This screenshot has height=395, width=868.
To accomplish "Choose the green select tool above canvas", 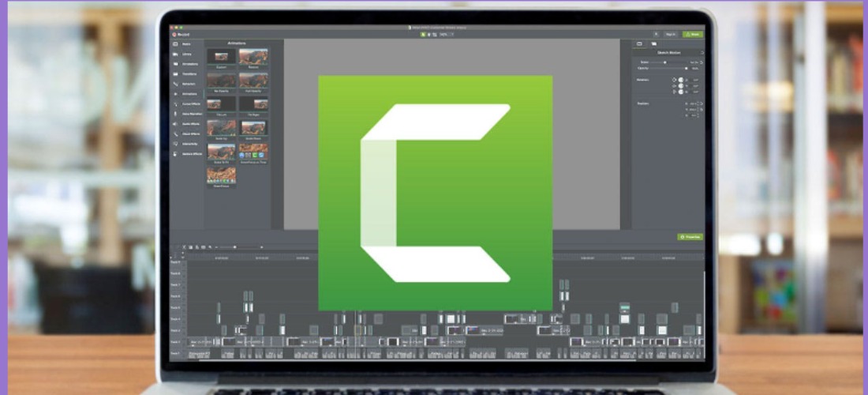I will point(423,34).
